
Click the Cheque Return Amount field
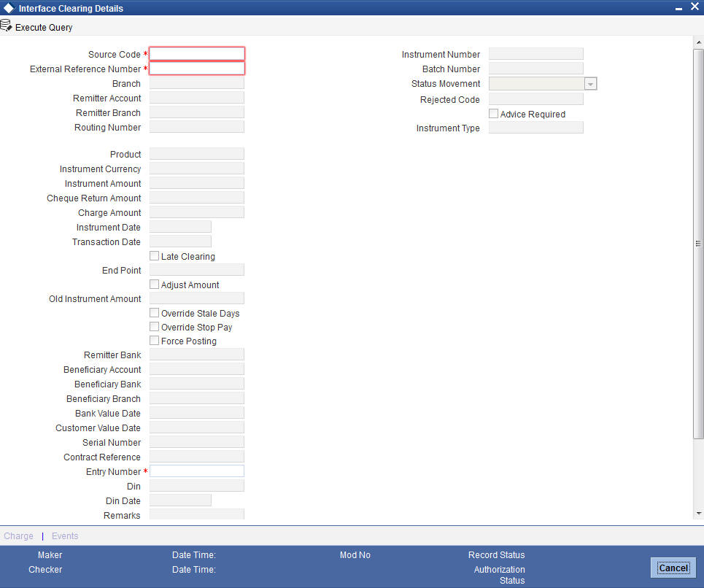197,198
